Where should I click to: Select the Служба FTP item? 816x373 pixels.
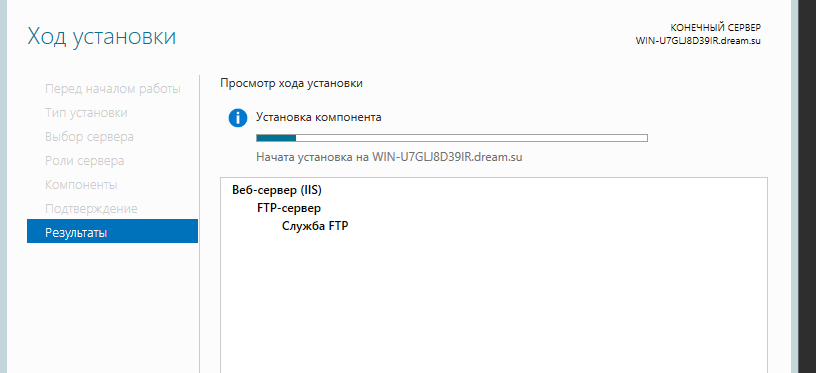[315, 226]
